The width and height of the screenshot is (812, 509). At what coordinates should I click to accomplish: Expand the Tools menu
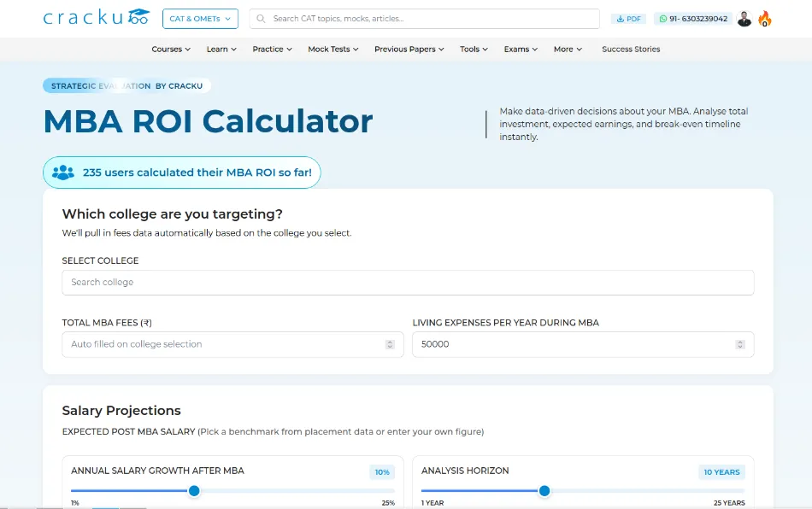(x=474, y=50)
